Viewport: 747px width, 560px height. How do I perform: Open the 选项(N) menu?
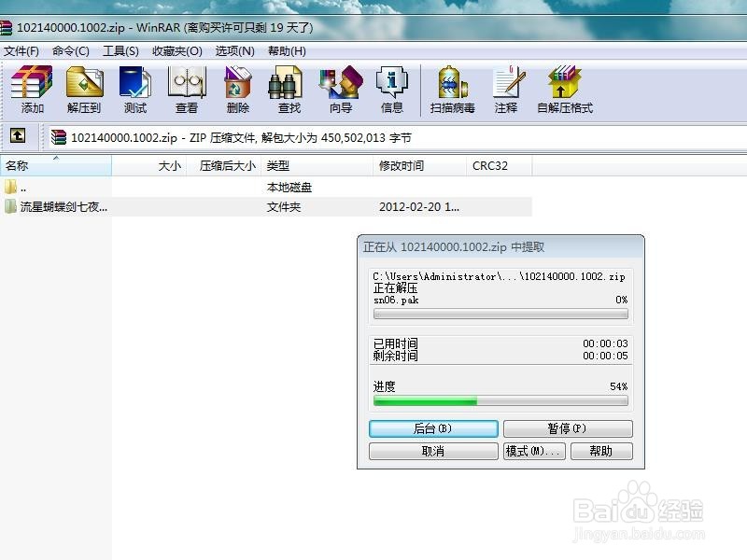pyautogui.click(x=234, y=51)
